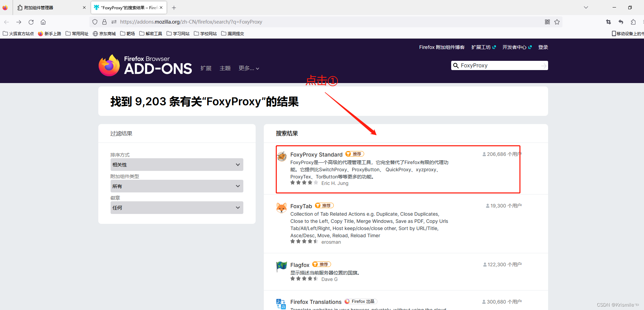Open the 京东商城 bookmark

coord(104,33)
